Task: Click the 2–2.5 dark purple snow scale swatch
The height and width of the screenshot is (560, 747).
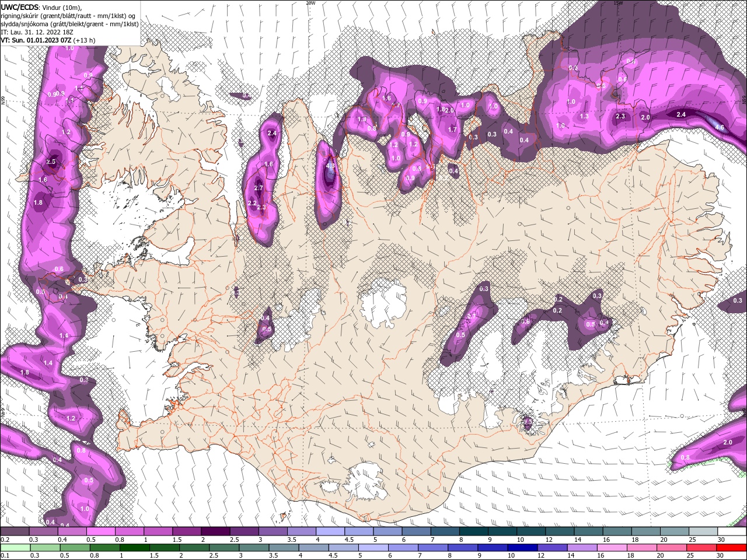Action: point(215,531)
